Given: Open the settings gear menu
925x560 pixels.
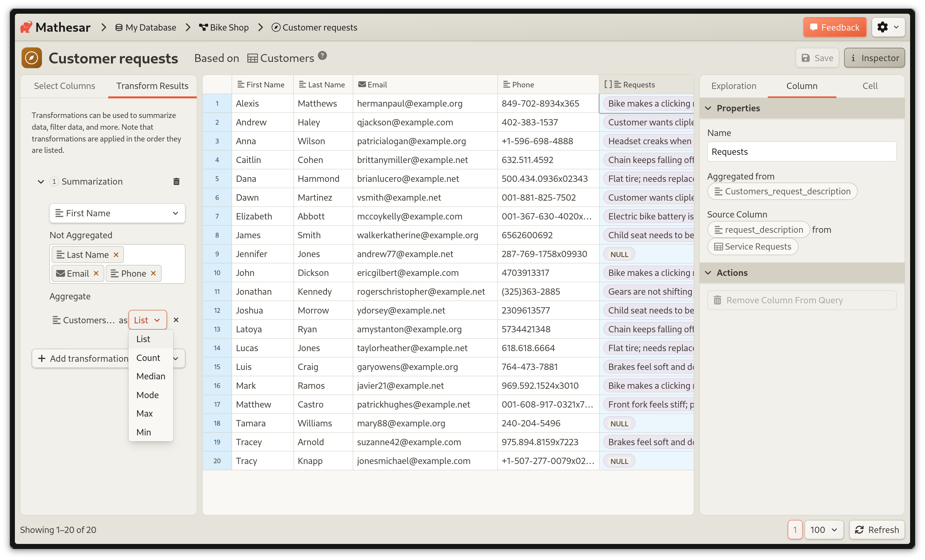Looking at the screenshot, I should (888, 27).
